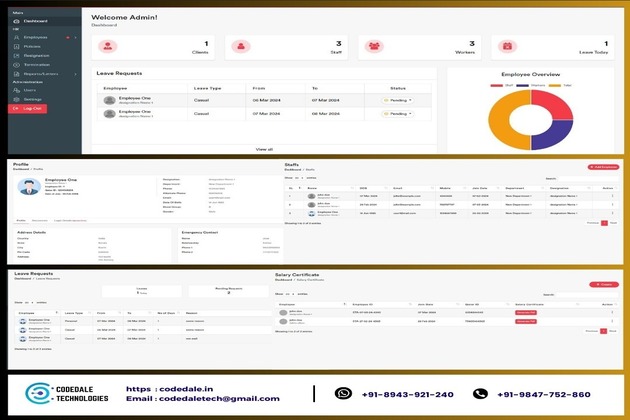Image resolution: width=630 pixels, height=420 pixels.
Task: Click the first Download PDF salary certificate button
Action: (x=525, y=311)
